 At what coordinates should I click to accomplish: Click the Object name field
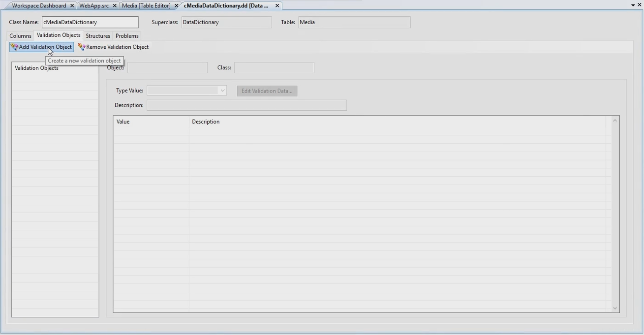click(x=167, y=68)
